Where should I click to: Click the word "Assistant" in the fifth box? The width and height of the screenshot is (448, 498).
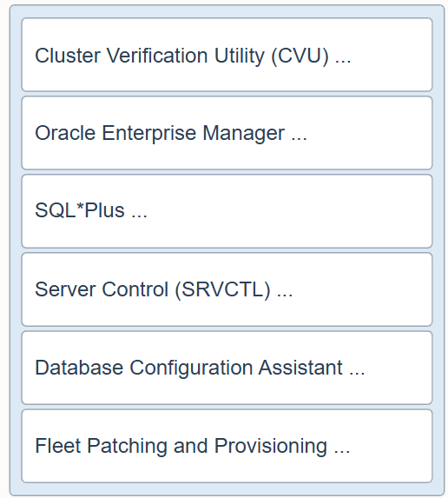click(300, 368)
